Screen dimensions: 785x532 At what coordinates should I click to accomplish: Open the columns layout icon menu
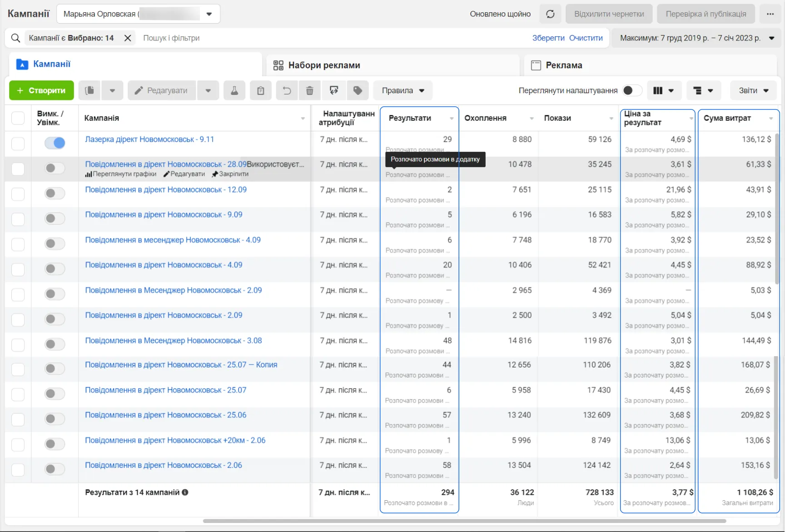[x=663, y=90]
